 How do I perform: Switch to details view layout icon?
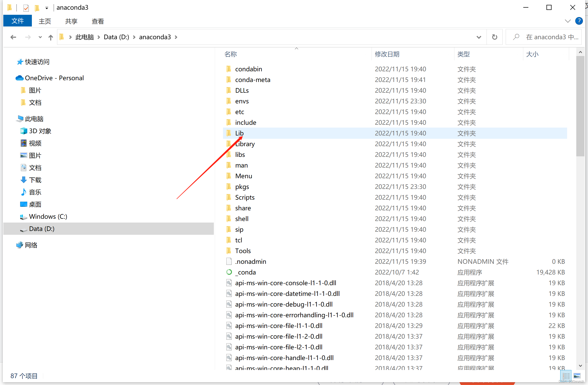pyautogui.click(x=566, y=376)
